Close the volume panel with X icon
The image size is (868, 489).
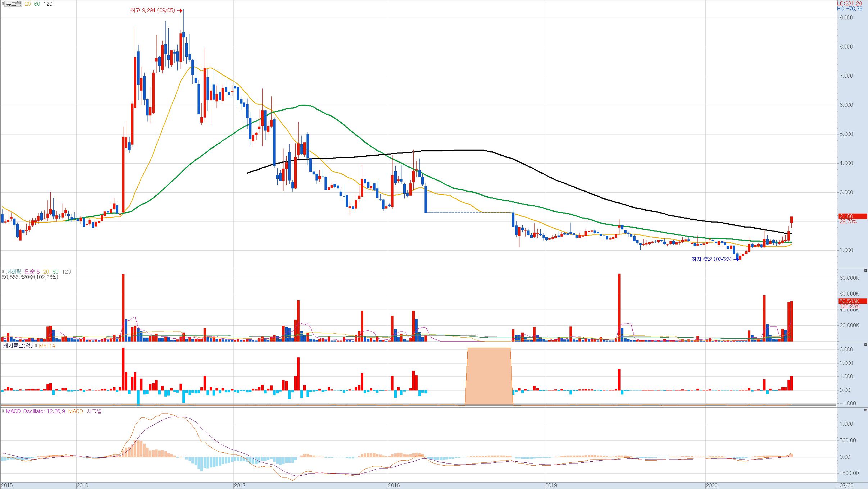865,270
